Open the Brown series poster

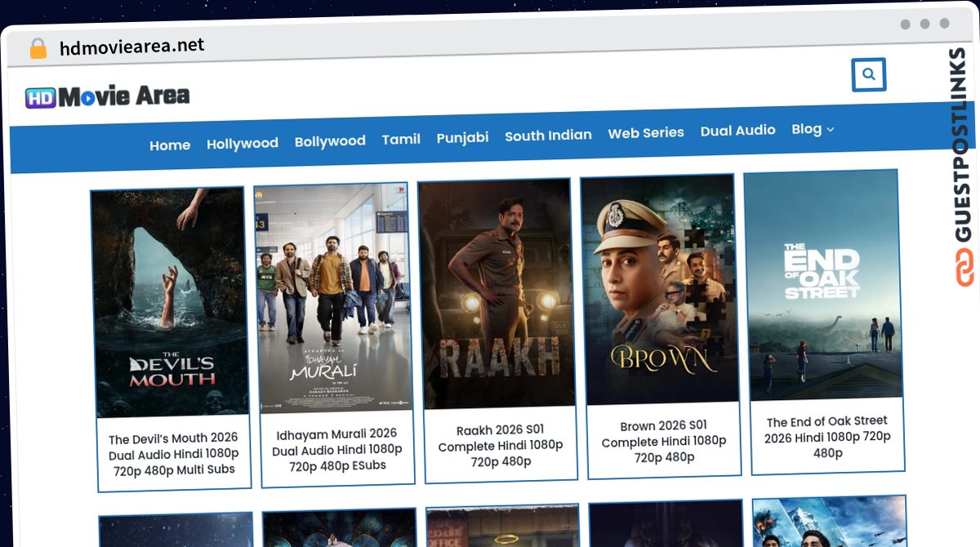click(x=658, y=290)
